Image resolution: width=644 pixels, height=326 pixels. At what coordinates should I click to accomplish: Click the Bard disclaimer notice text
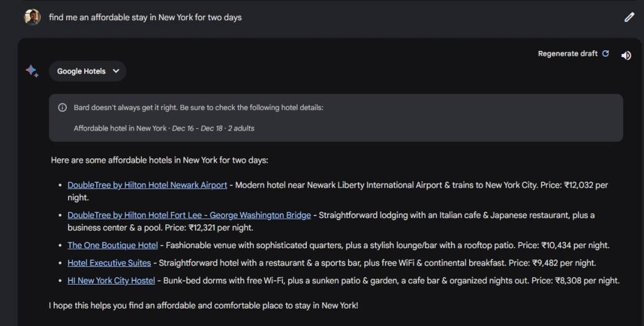tap(198, 107)
